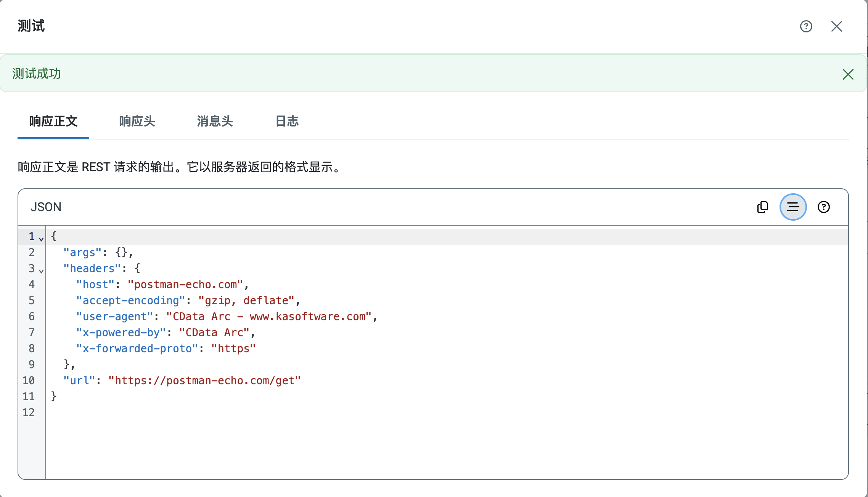Open JSON editor help icon
Viewport: 868px width, 497px height.
pyautogui.click(x=823, y=207)
